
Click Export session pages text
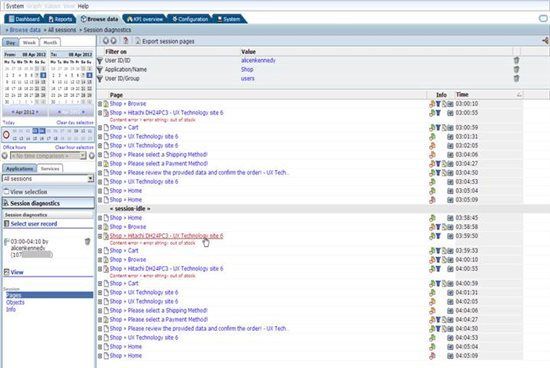(x=168, y=41)
